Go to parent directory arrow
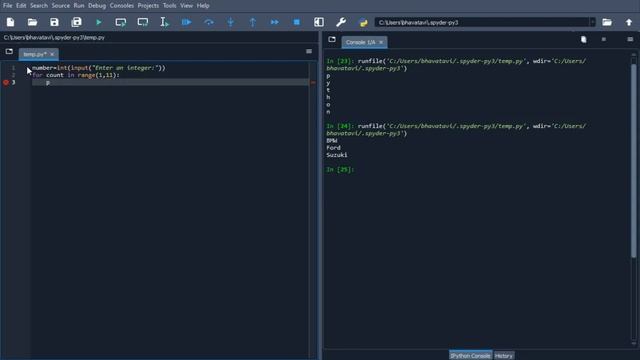640x360 pixels. click(x=629, y=22)
